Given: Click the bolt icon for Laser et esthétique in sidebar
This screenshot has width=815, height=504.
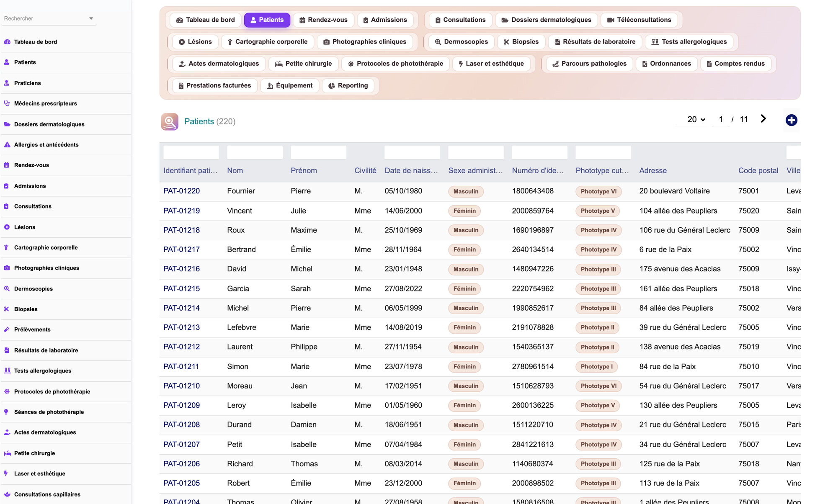Looking at the screenshot, I should click(x=7, y=474).
